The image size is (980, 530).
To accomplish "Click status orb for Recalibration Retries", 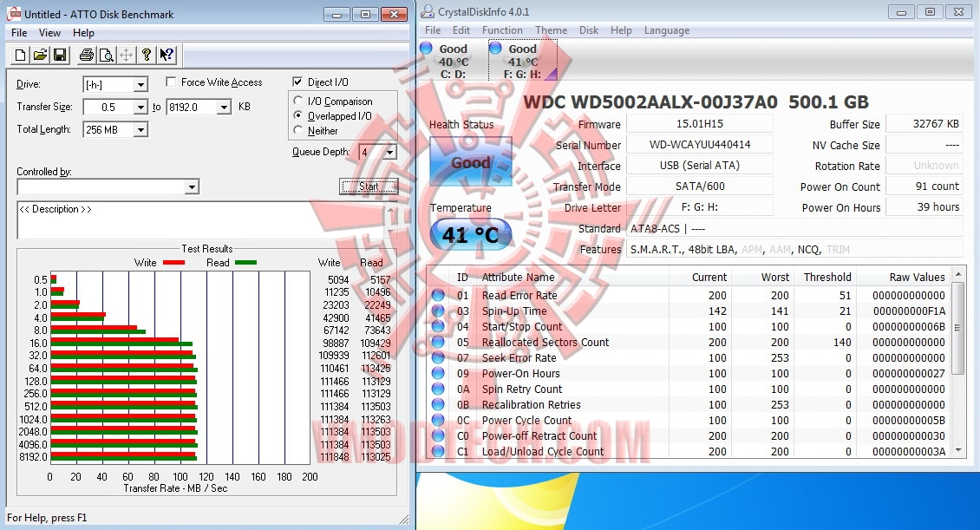I will pos(437,404).
